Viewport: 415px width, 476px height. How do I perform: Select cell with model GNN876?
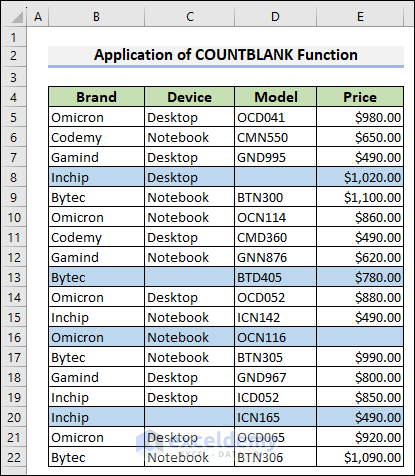coord(275,257)
